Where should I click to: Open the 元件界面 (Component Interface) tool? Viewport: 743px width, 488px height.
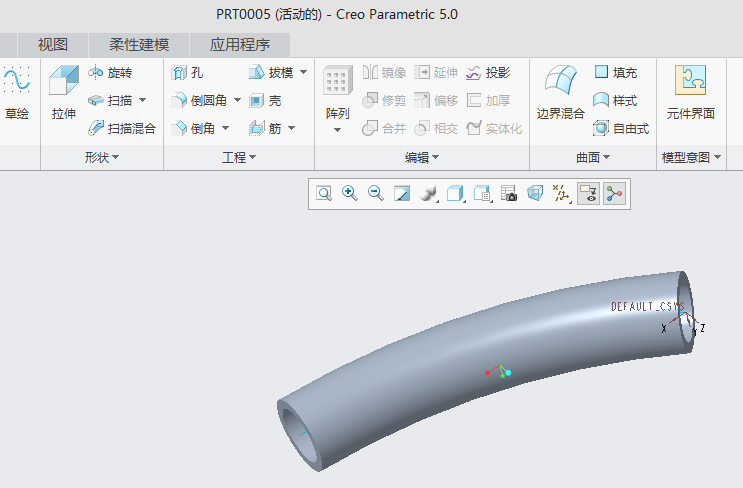(x=690, y=93)
